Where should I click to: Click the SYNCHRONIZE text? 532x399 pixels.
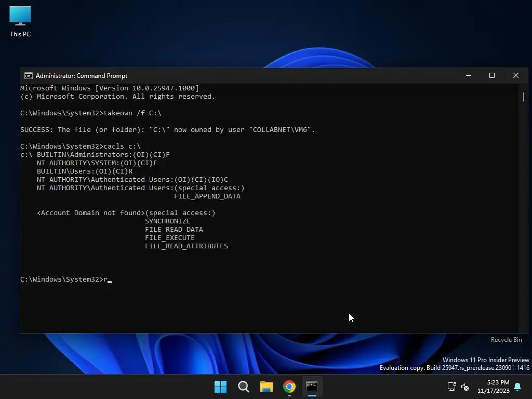tap(168, 221)
